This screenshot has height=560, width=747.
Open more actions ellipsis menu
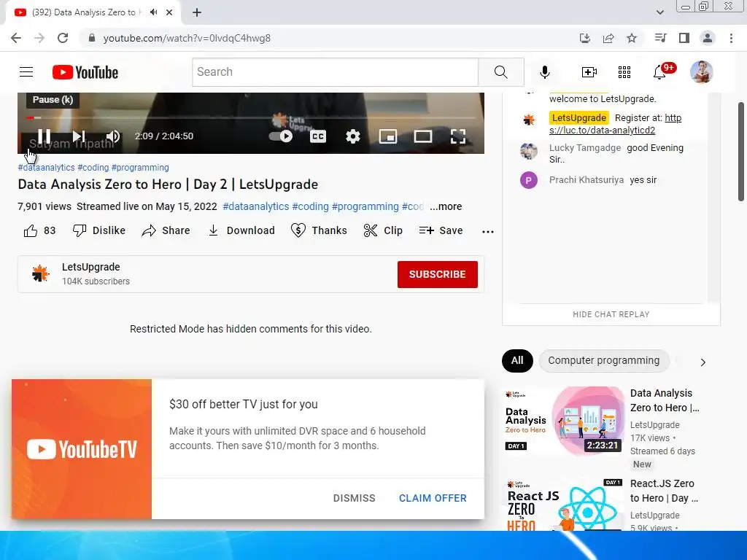pyautogui.click(x=488, y=231)
